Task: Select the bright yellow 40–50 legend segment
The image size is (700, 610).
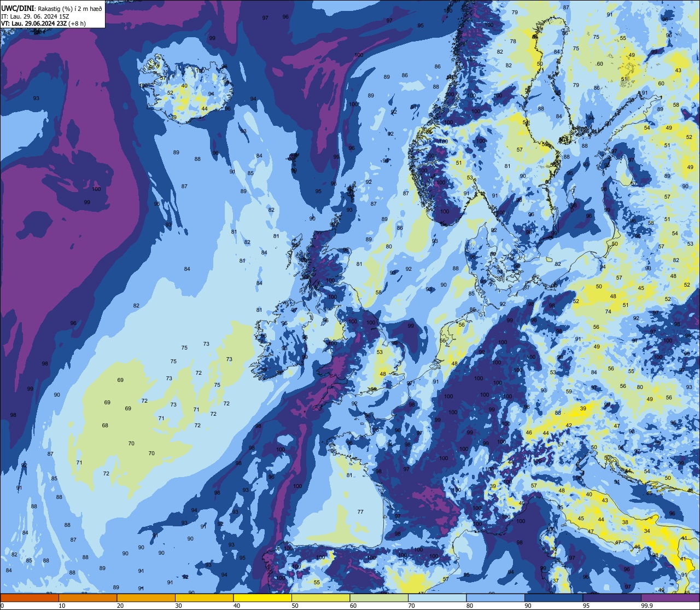Action: point(262,597)
